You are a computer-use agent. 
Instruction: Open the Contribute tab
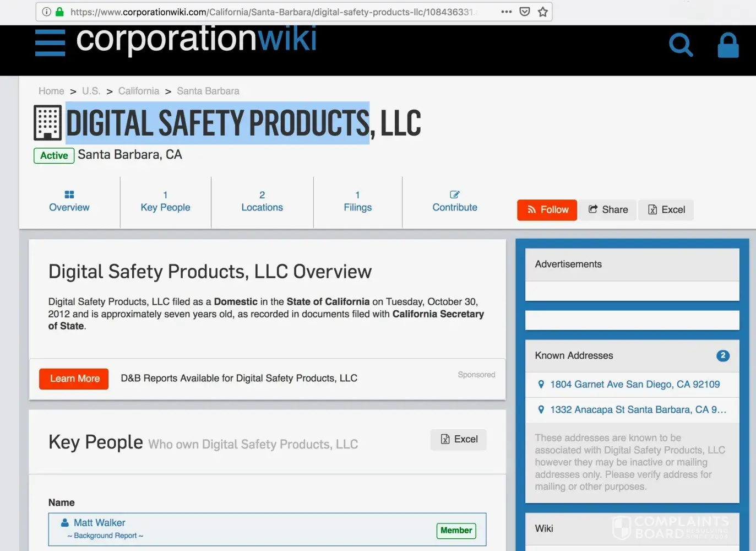click(x=455, y=202)
